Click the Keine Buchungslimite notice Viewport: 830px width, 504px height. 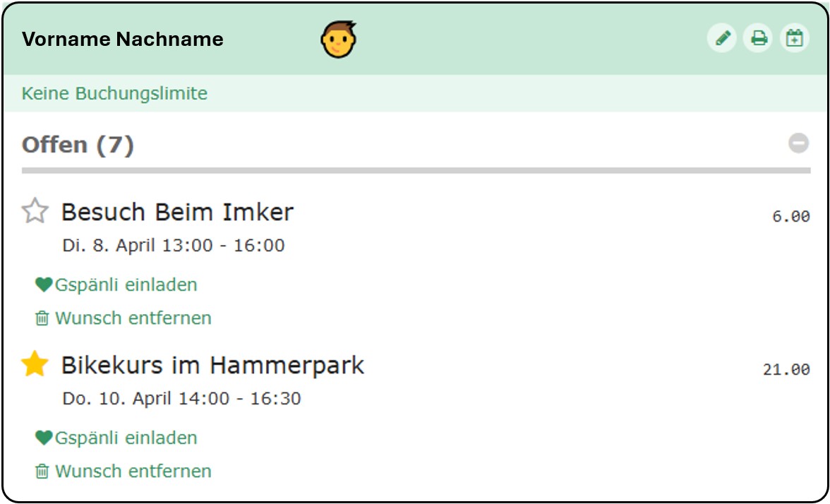[x=114, y=93]
